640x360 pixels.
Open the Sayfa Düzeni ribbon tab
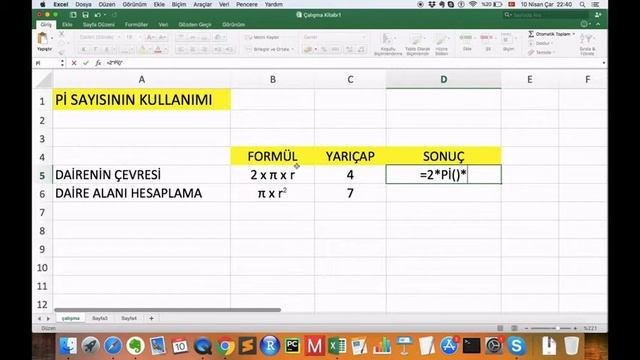coord(99,24)
